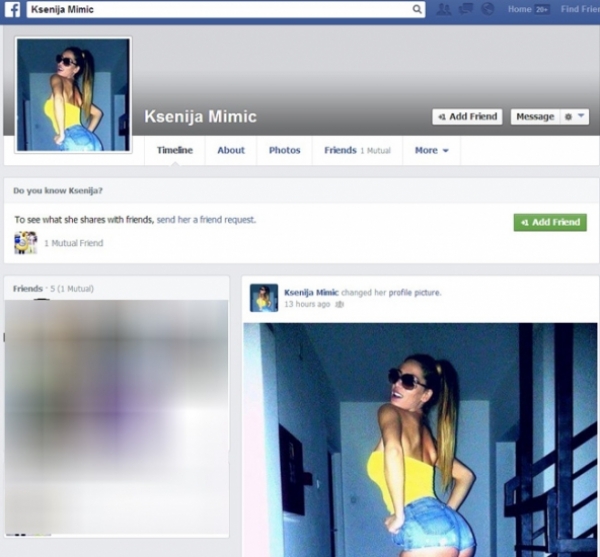Open the messages icon in the top bar
This screenshot has height=557, width=600.
(466, 9)
